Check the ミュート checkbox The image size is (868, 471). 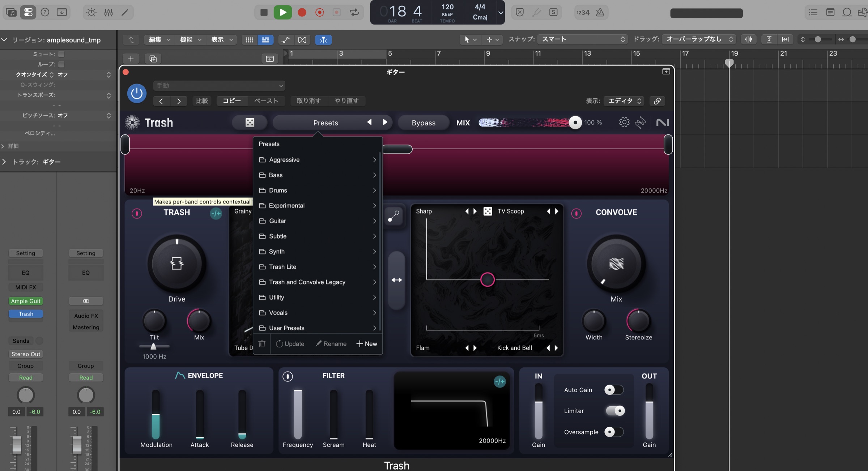click(61, 54)
